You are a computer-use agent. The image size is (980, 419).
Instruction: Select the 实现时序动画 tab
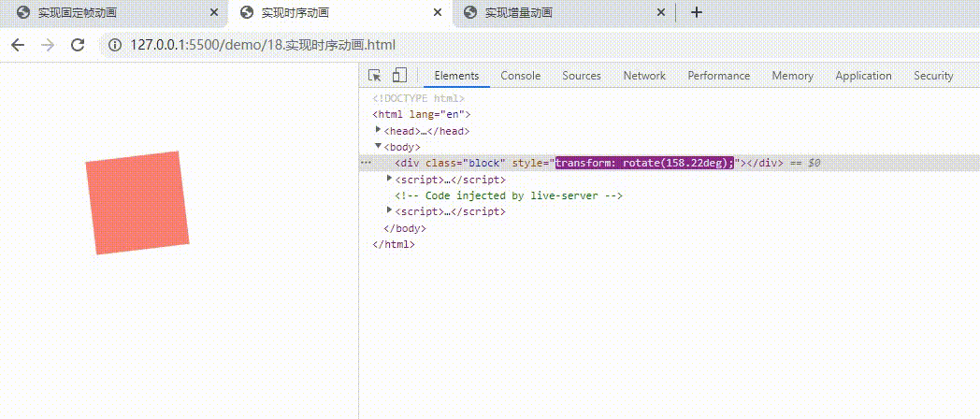(x=339, y=12)
